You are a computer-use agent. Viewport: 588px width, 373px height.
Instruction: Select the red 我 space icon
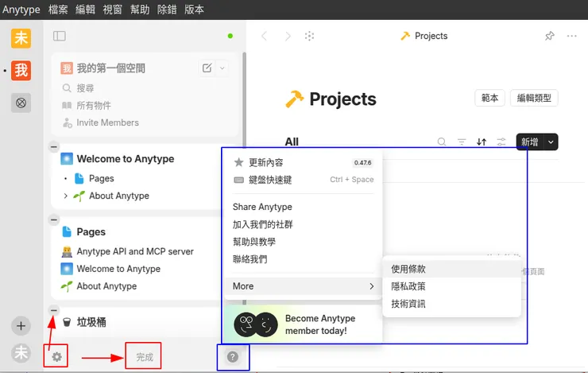[21, 70]
